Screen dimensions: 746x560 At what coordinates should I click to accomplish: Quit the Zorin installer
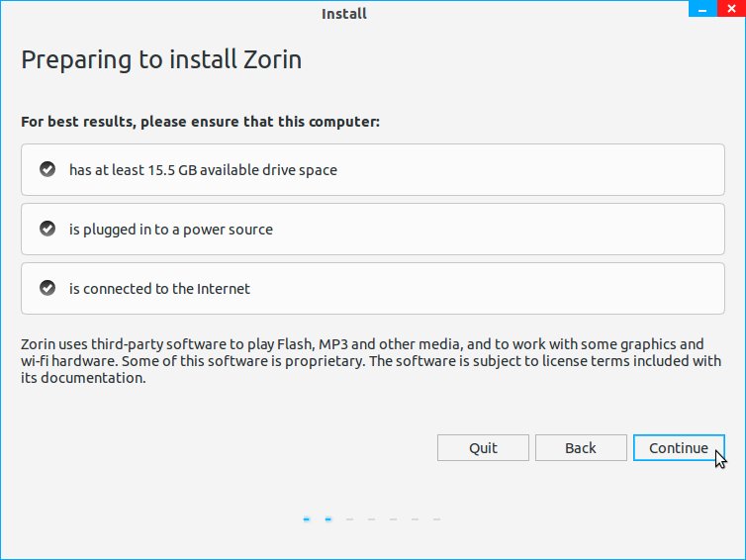pos(483,448)
